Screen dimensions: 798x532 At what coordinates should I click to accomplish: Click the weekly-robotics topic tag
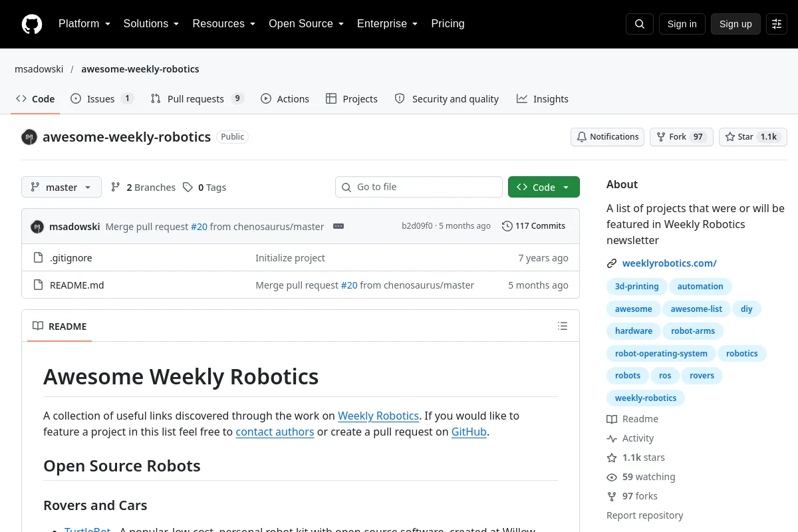coord(646,398)
